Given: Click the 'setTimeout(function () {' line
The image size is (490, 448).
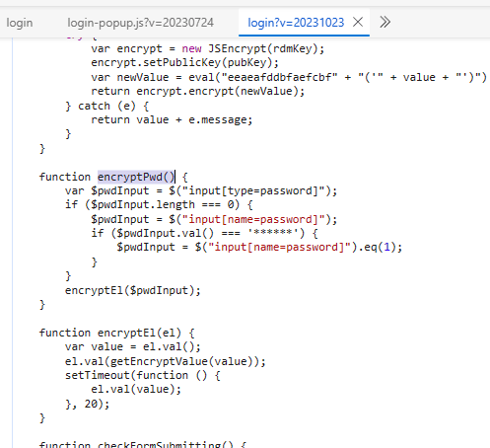Looking at the screenshot, I should pyautogui.click(x=143, y=375).
